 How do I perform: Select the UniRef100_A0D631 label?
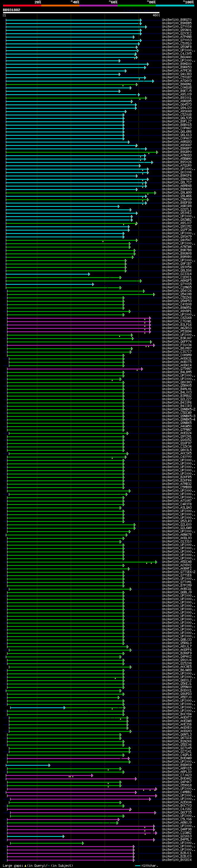177,358
